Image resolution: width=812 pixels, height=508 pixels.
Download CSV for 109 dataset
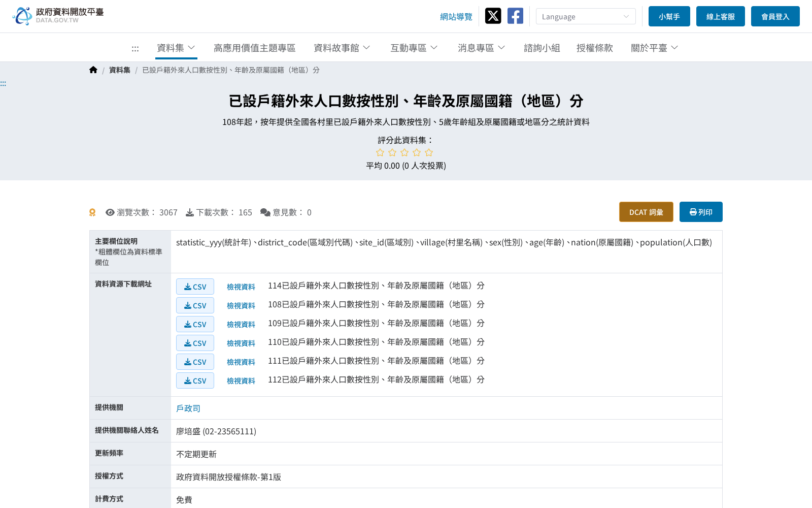(x=195, y=324)
